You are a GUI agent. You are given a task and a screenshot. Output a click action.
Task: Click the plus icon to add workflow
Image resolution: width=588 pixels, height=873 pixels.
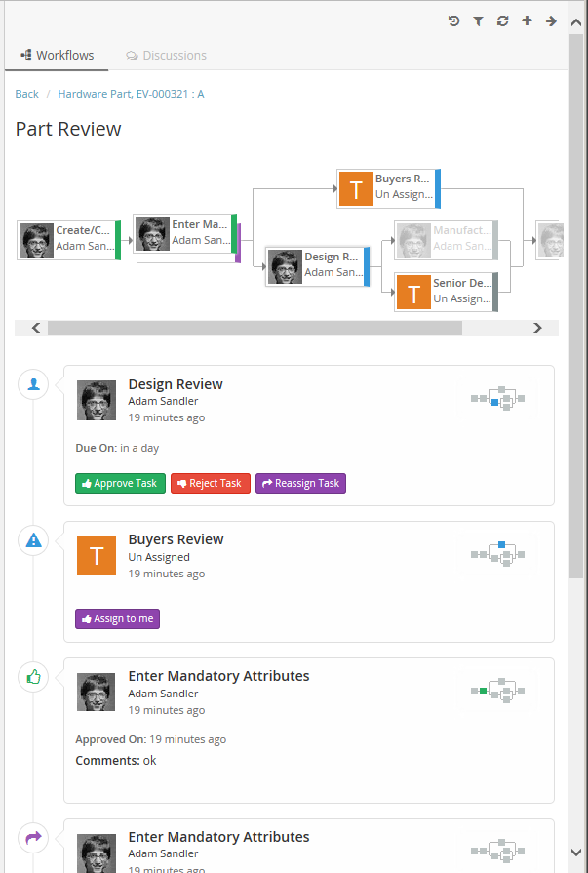coord(527,20)
